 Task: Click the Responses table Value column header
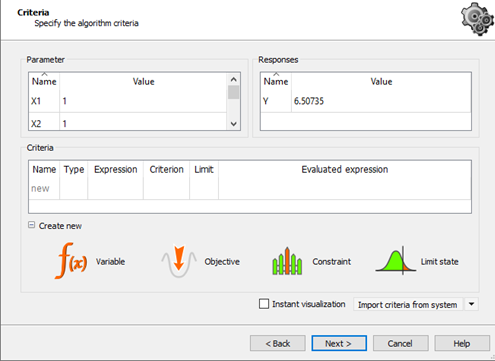tap(381, 81)
